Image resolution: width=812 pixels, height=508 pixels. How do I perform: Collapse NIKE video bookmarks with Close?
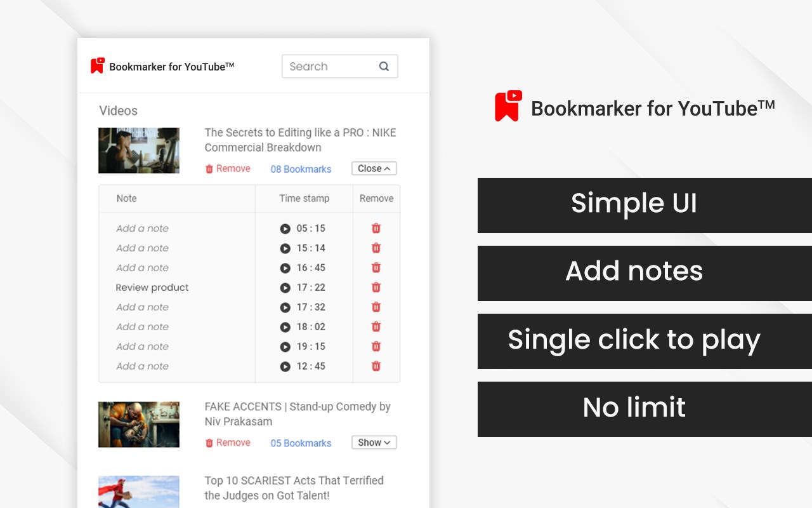374,168
